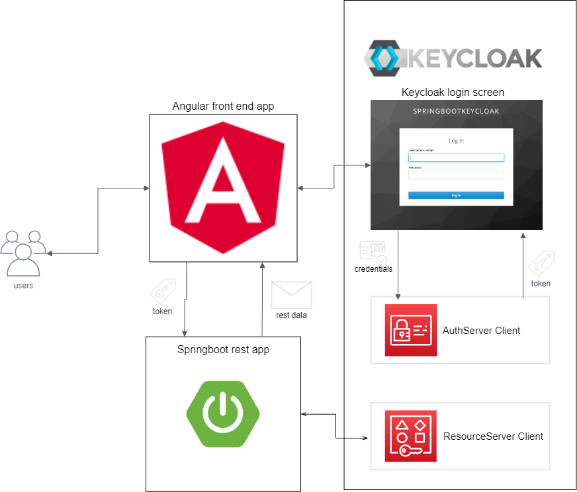This screenshot has height=492, width=577.
Task: Click the 'Log in' heading in login form
Action: click(x=456, y=141)
